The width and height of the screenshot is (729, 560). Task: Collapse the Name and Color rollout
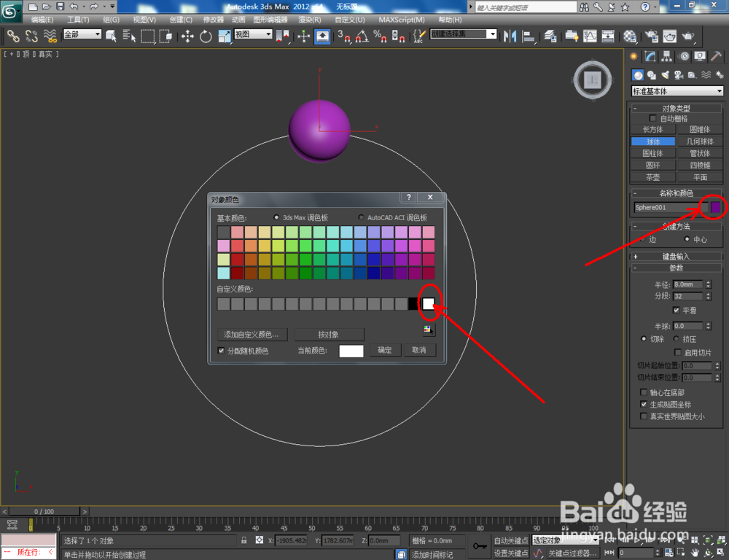(x=676, y=193)
